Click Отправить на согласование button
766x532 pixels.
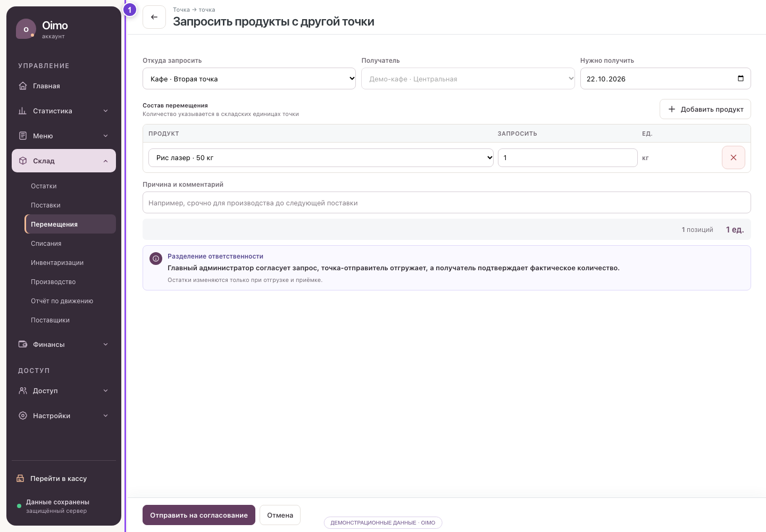coord(199,515)
